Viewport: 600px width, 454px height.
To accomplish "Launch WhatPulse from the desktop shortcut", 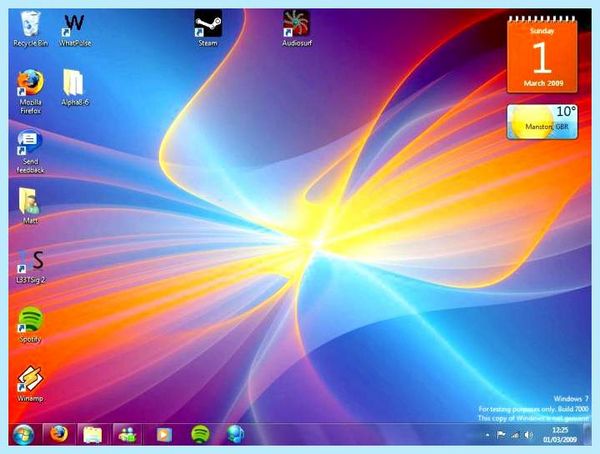I will pos(75,29).
